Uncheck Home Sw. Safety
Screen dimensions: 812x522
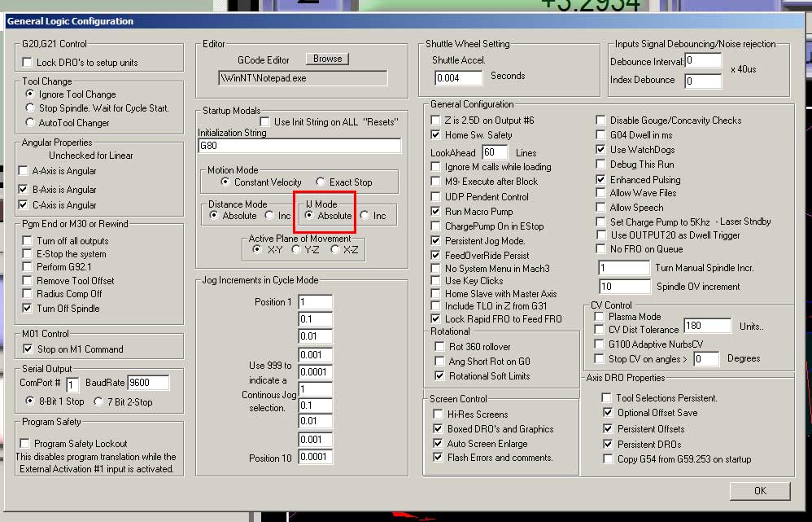tap(435, 135)
